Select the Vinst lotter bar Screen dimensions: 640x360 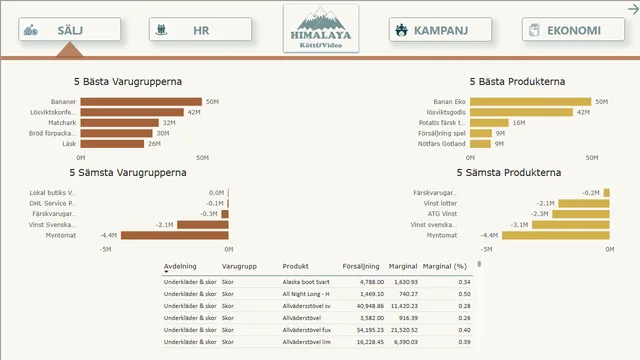(584, 203)
